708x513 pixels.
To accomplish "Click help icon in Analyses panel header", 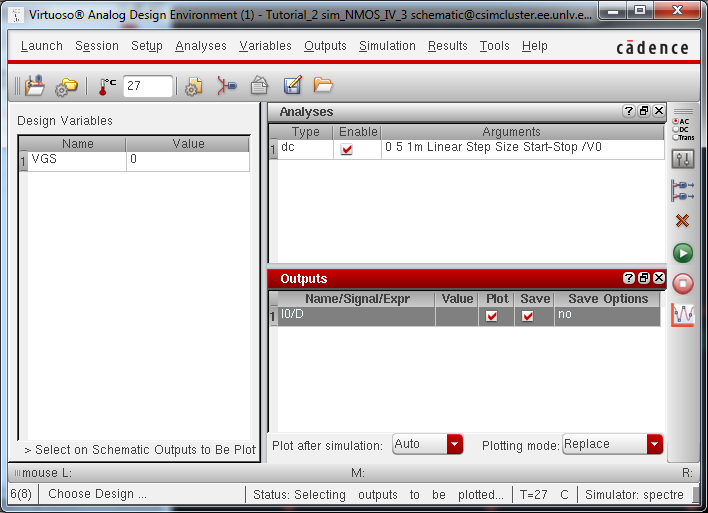I will pos(629,111).
